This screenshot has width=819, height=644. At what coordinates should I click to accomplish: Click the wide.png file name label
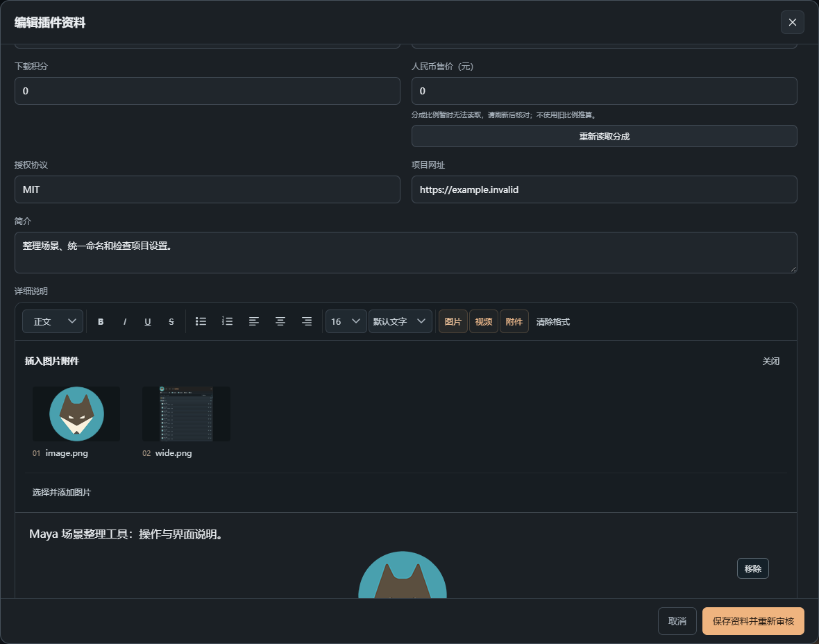pos(174,453)
